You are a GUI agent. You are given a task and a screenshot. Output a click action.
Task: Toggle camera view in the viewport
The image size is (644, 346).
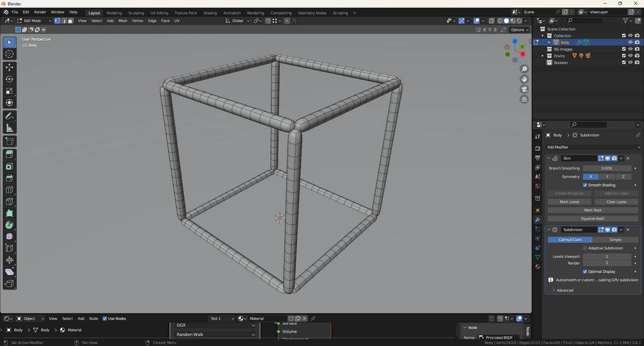pyautogui.click(x=524, y=89)
